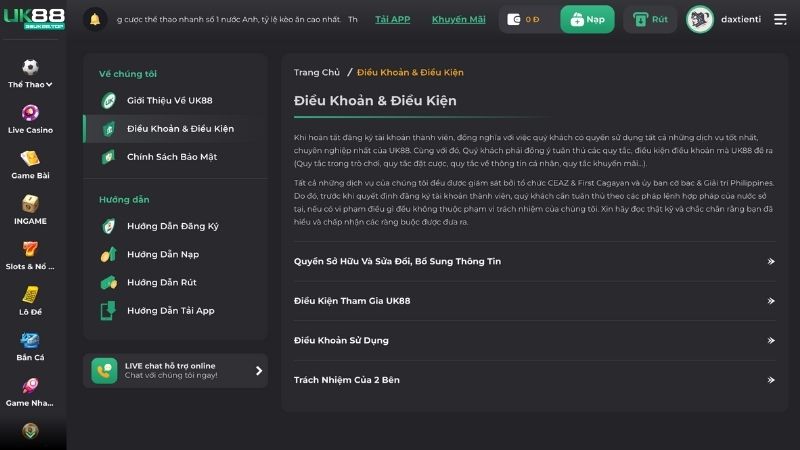Expand Quyền Sở Hữu Và Sửa Đổi section
This screenshot has width=800, height=450.
click(534, 261)
